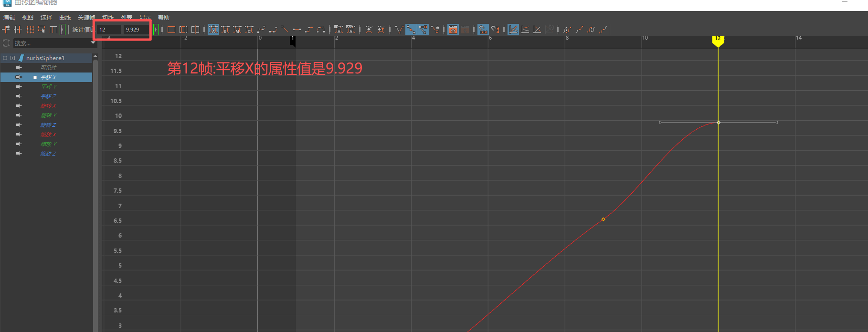868x332 pixels.
Task: Apply Stepped tangents icon
Action: [x=309, y=30]
